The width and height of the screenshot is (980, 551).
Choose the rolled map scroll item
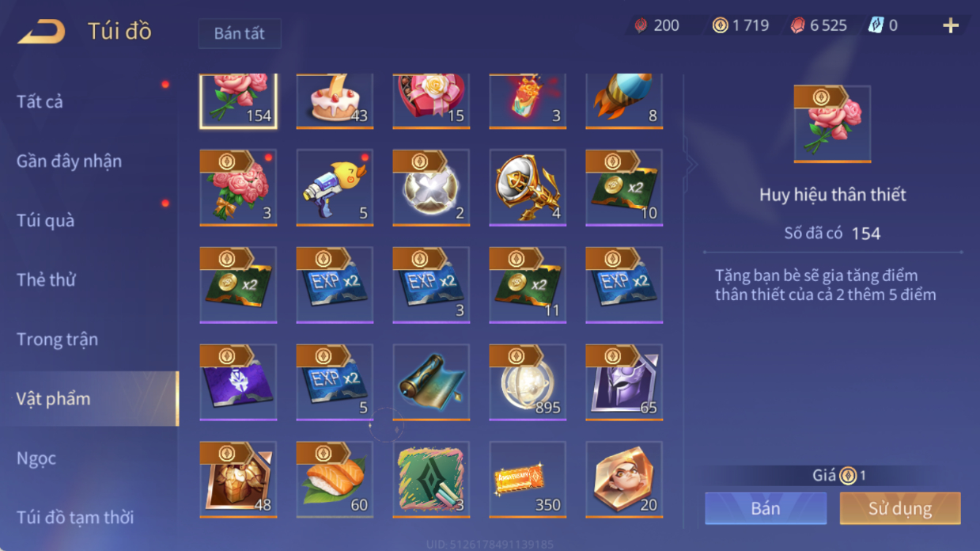(431, 382)
